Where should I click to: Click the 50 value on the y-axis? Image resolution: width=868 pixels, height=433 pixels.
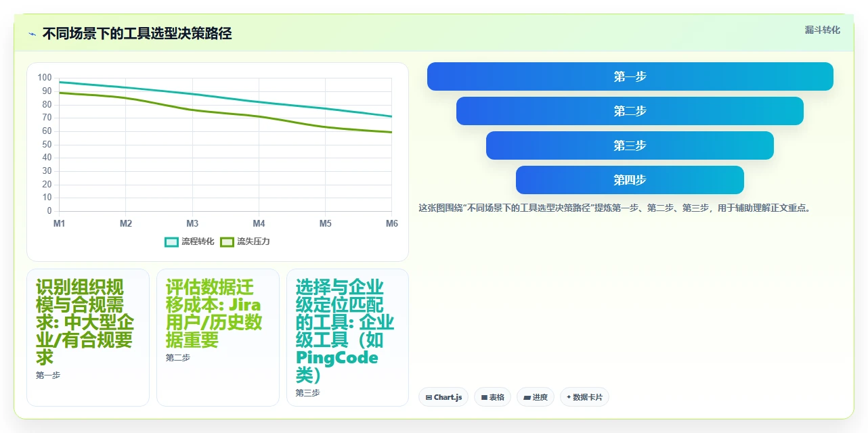point(47,145)
